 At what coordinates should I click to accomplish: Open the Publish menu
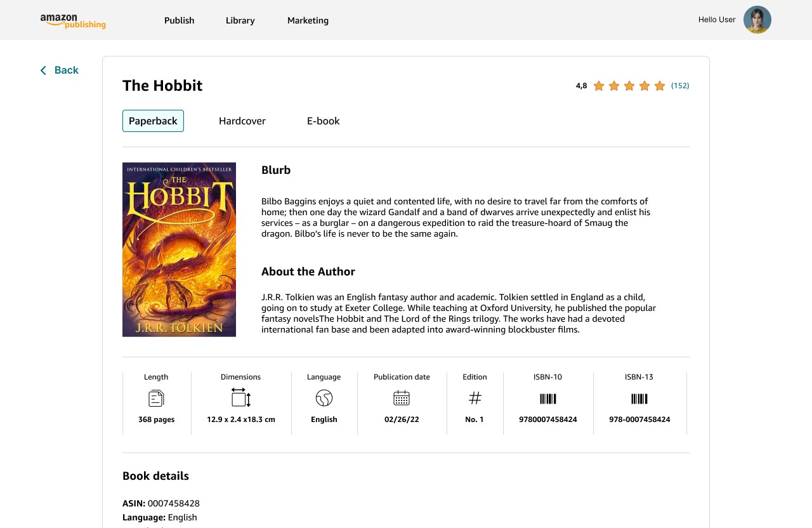pos(180,20)
